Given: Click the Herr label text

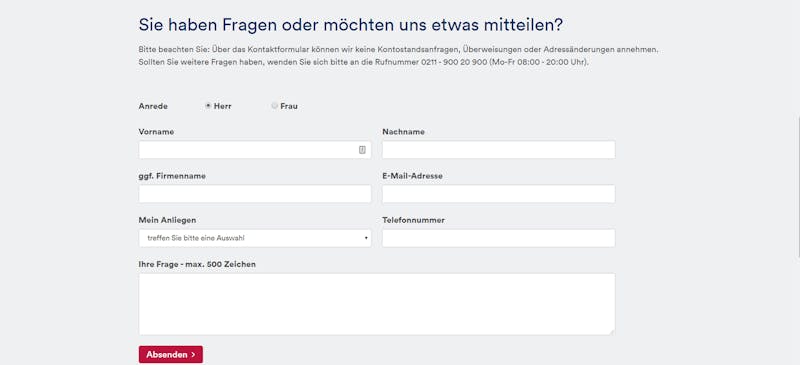Looking at the screenshot, I should click(222, 106).
